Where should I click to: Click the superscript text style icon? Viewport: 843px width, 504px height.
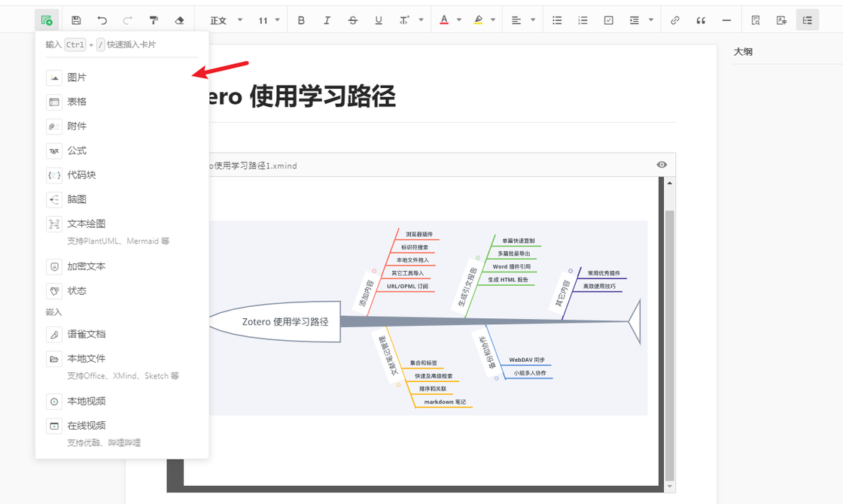(404, 20)
